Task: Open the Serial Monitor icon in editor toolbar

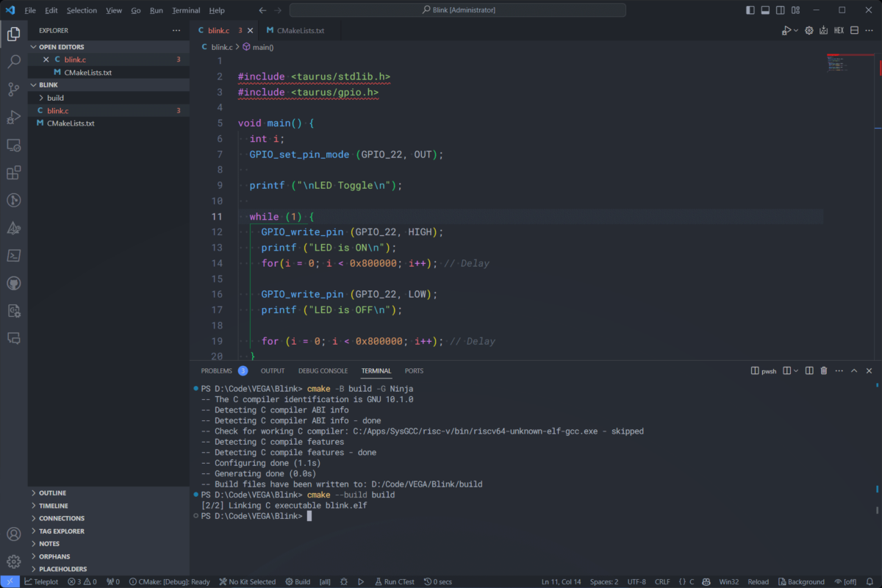Action: pyautogui.click(x=824, y=30)
